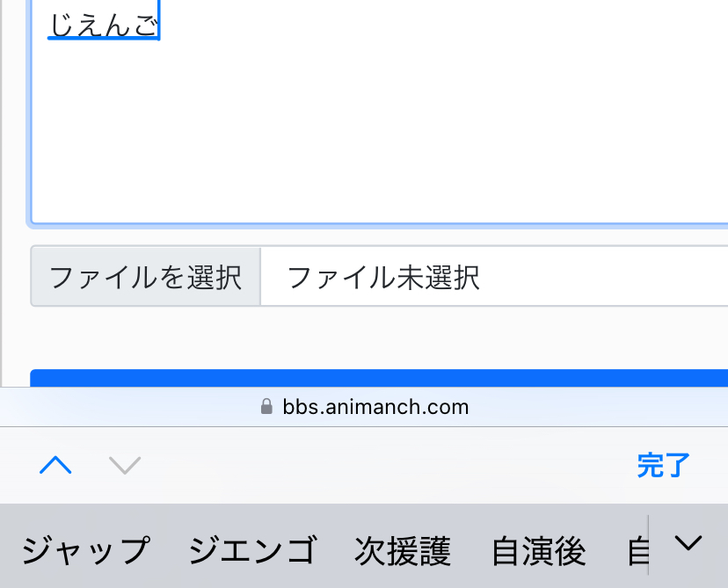
Task: Choose the ジエンゴ candidate
Action: [252, 551]
